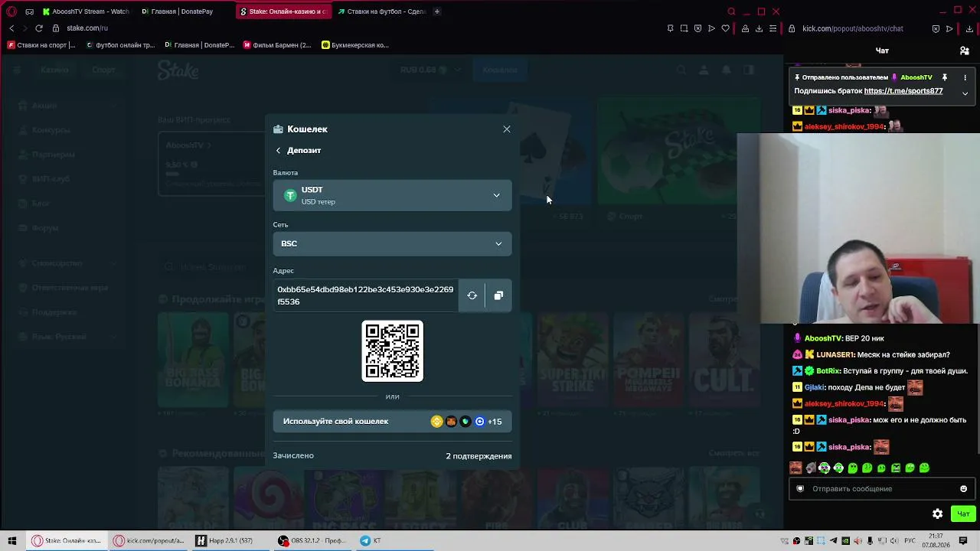Switch to the 'Главная | DonatePay' tab
Viewport: 980px width, 551px height.
pyautogui.click(x=184, y=11)
